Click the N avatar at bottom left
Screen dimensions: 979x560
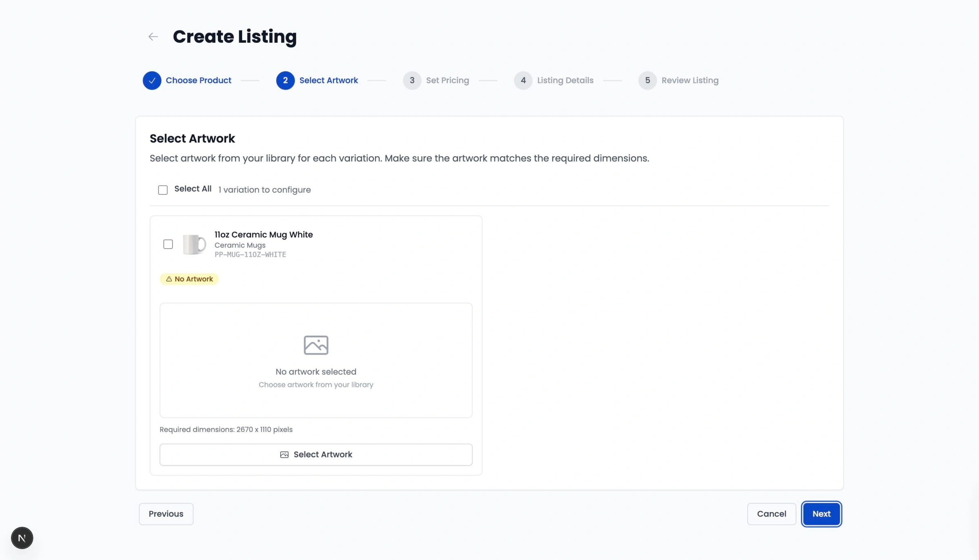click(22, 538)
